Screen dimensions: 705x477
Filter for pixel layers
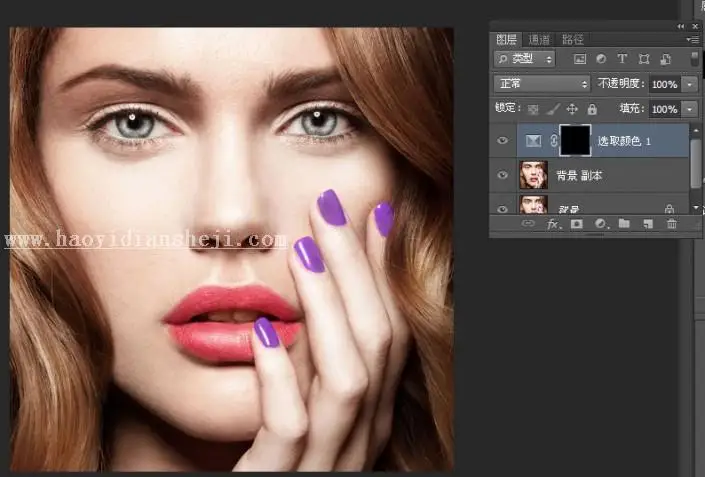tap(580, 59)
